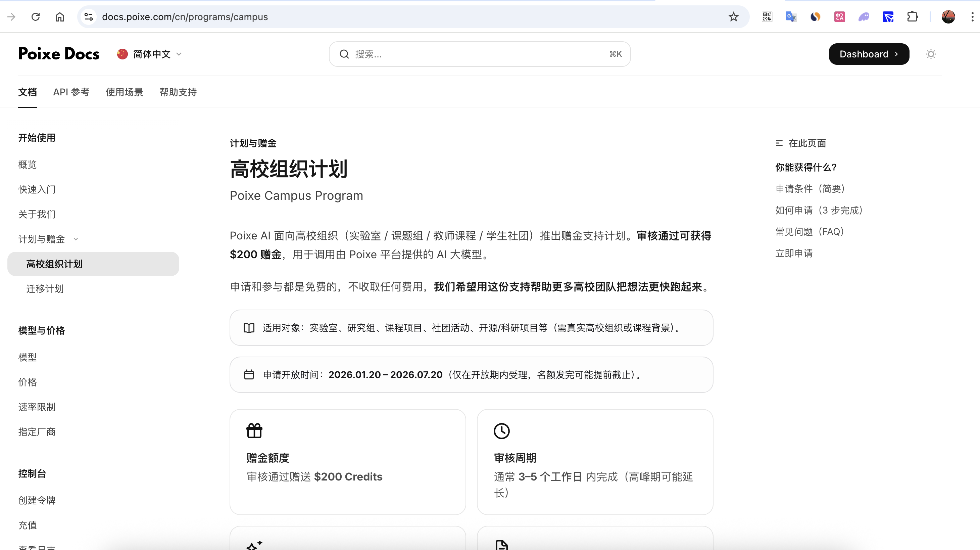Click the Dashboard button

click(x=869, y=54)
